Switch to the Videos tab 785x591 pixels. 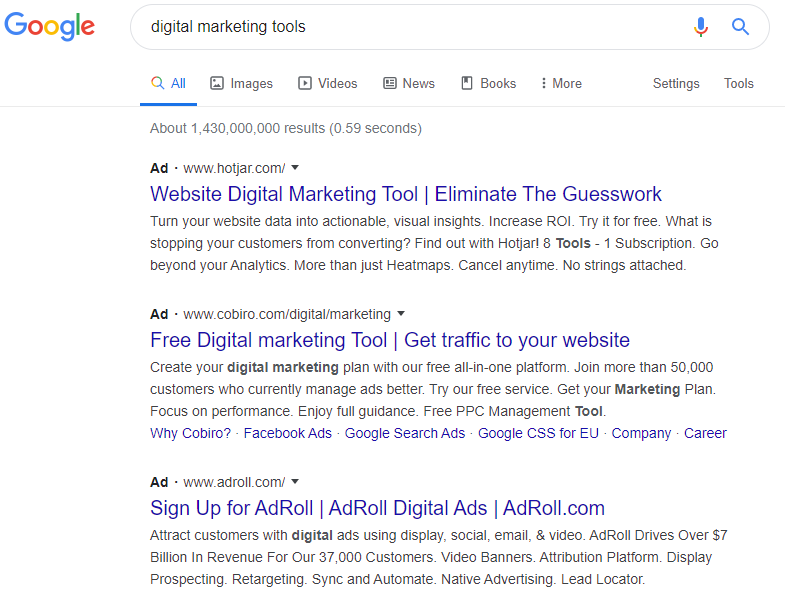pos(327,84)
